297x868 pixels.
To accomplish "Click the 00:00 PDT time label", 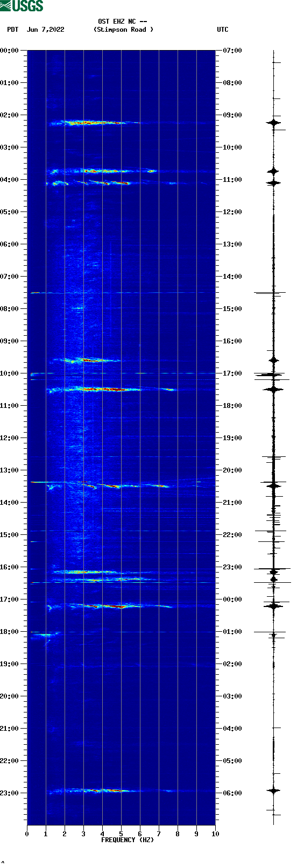I will pos(10,51).
